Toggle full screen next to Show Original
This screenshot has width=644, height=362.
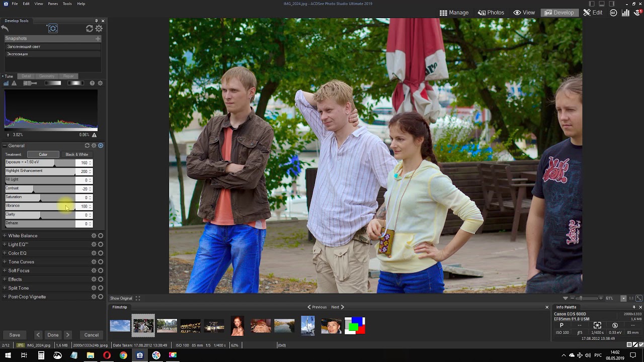138,298
